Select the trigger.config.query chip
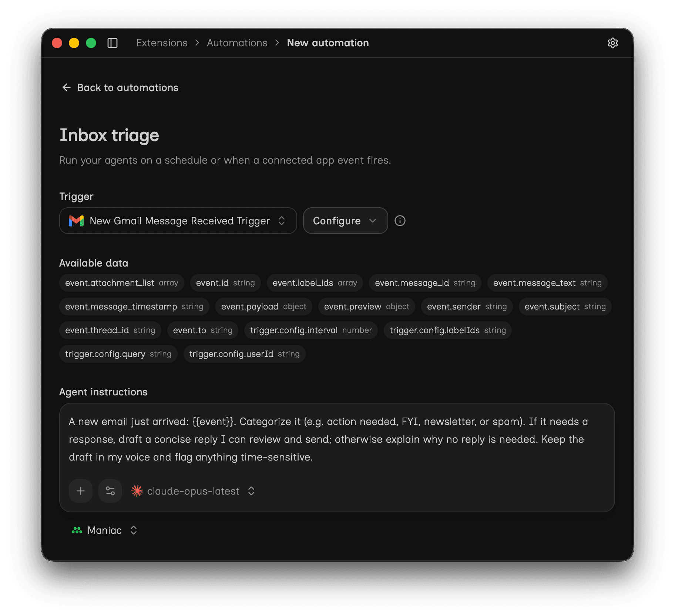 [x=118, y=354]
